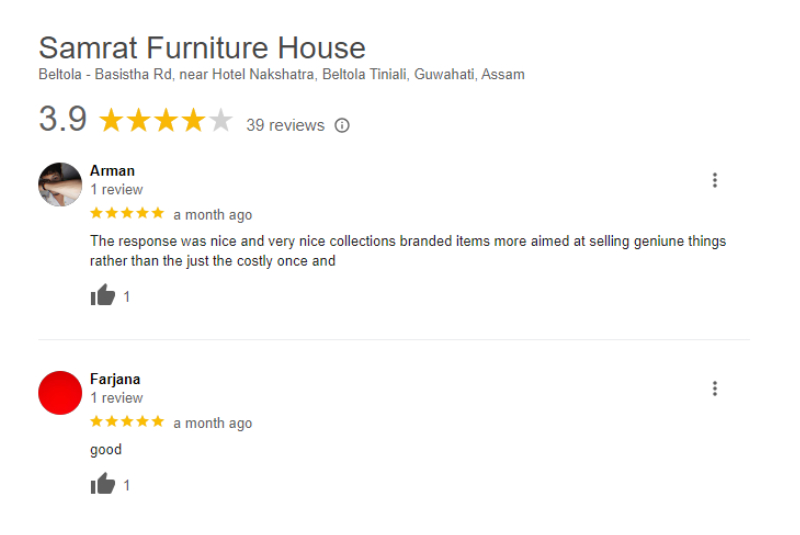
Task: Click the info icon beside 39 reviews
Action: [x=342, y=125]
